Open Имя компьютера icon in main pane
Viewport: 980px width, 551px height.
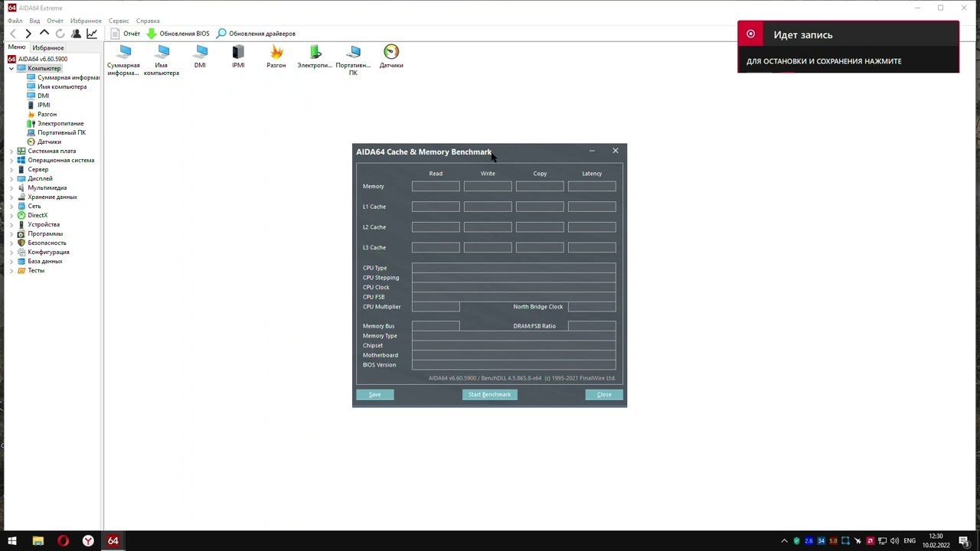[162, 60]
